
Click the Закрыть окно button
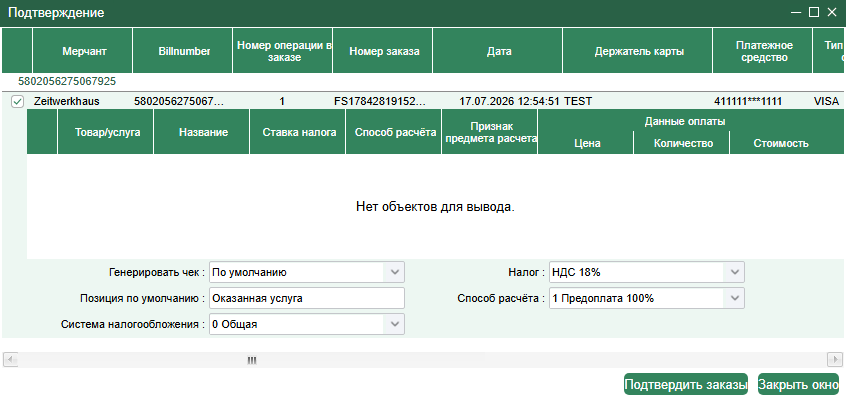[799, 384]
